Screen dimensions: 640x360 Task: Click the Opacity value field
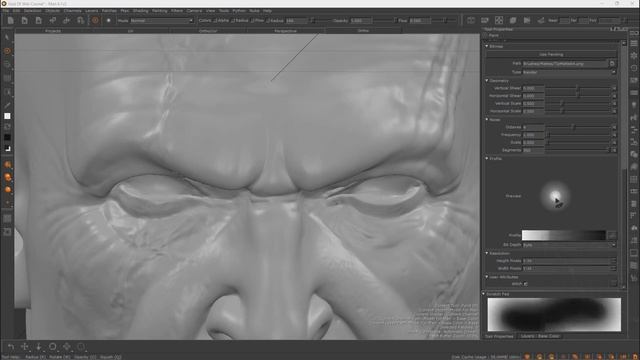click(361, 20)
